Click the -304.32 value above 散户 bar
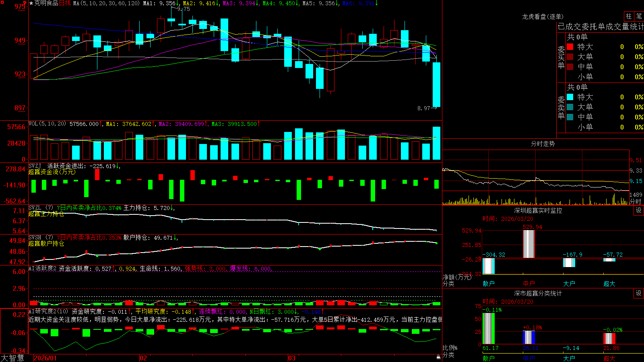The image size is (644, 362). coord(494,255)
